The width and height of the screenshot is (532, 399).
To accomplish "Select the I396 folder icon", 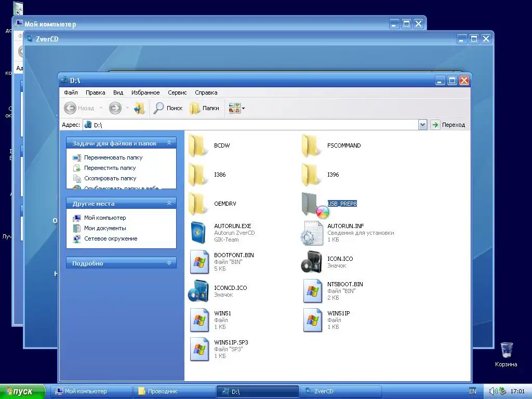I will pyautogui.click(x=311, y=175).
